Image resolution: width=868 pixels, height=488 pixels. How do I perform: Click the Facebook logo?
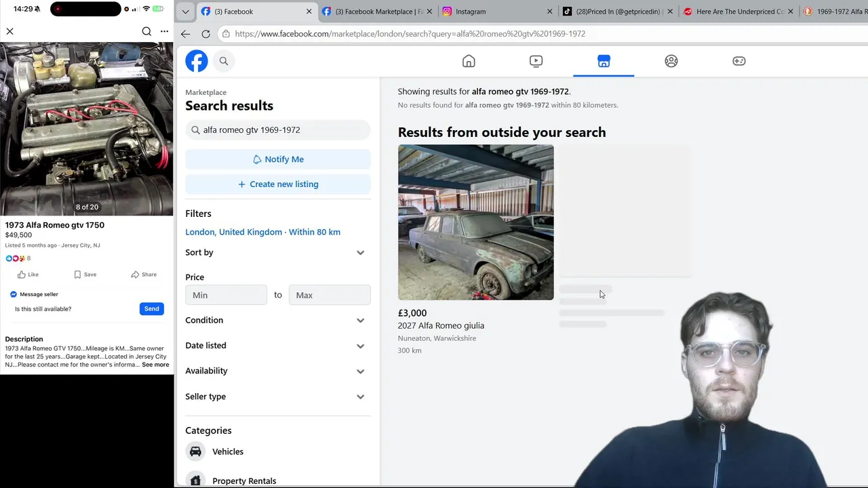197,61
